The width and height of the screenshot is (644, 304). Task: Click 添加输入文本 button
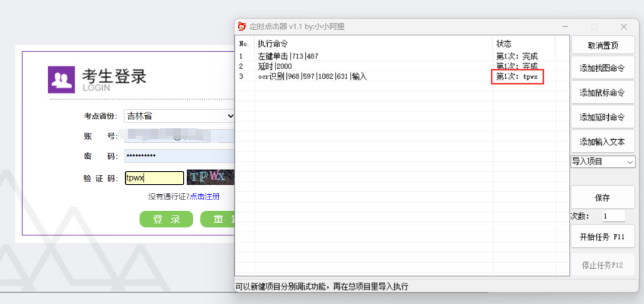[602, 142]
